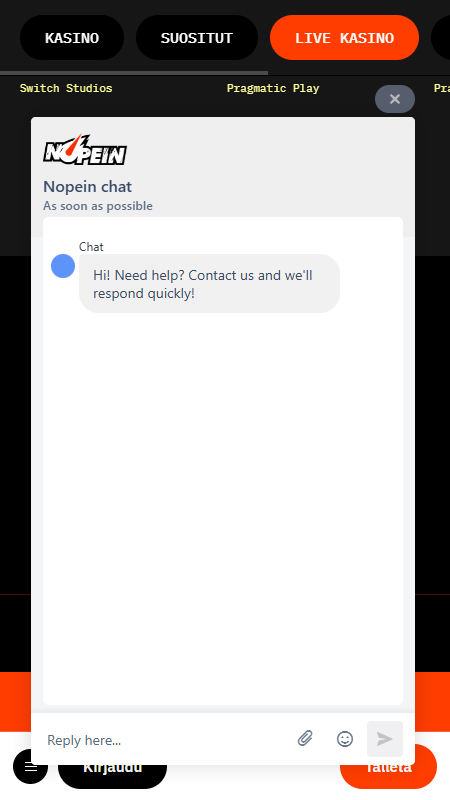Click the Kirjaudu login button
This screenshot has height=800, width=450.
pos(112,776)
